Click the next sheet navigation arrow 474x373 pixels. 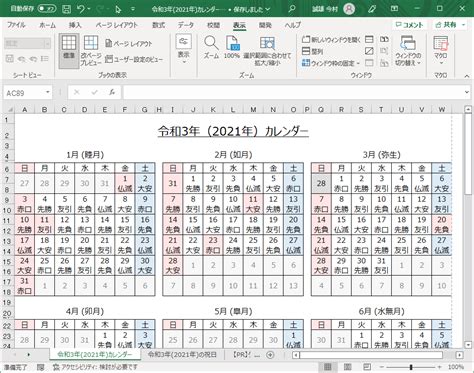28,355
